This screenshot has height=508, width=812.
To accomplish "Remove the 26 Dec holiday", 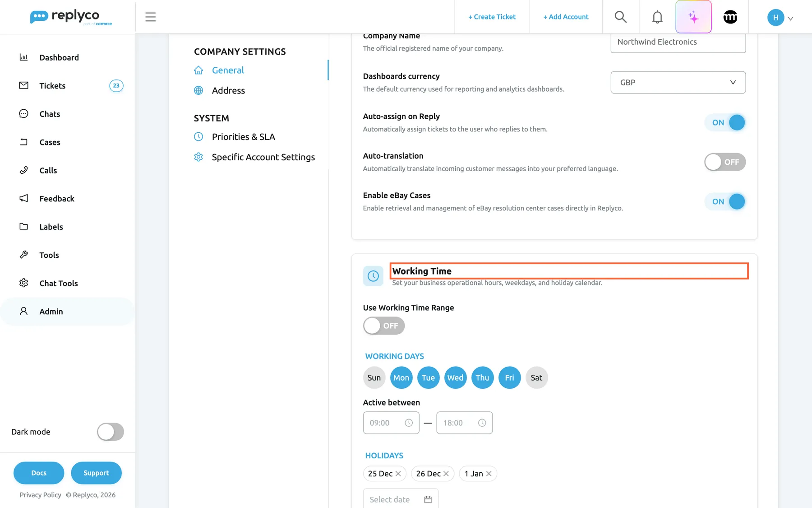I will pos(446,473).
